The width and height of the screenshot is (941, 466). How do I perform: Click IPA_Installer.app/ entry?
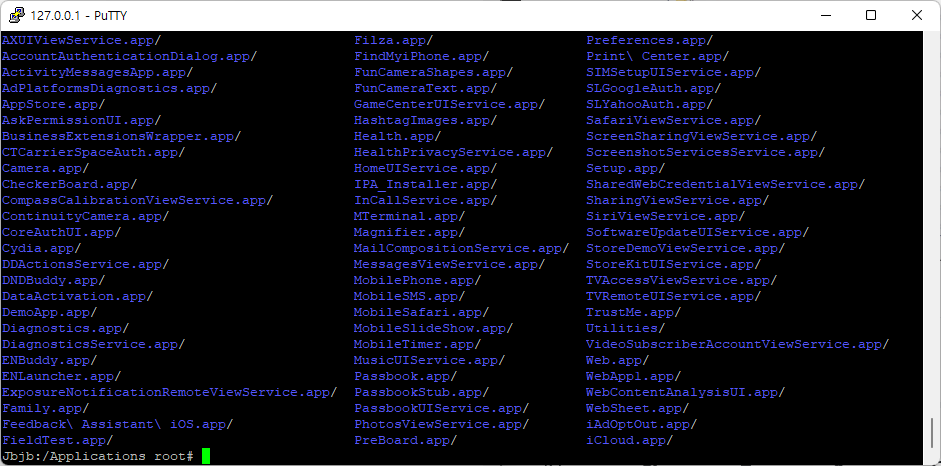(x=425, y=185)
